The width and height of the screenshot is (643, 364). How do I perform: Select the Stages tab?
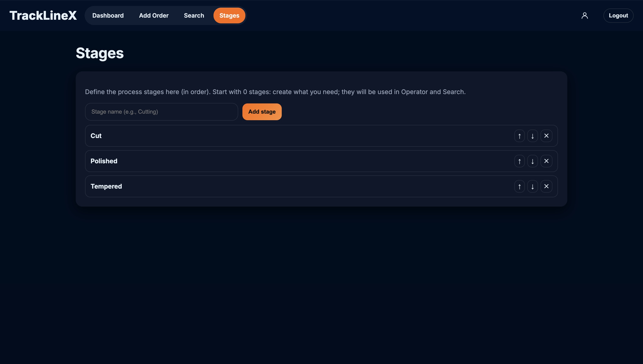[229, 16]
